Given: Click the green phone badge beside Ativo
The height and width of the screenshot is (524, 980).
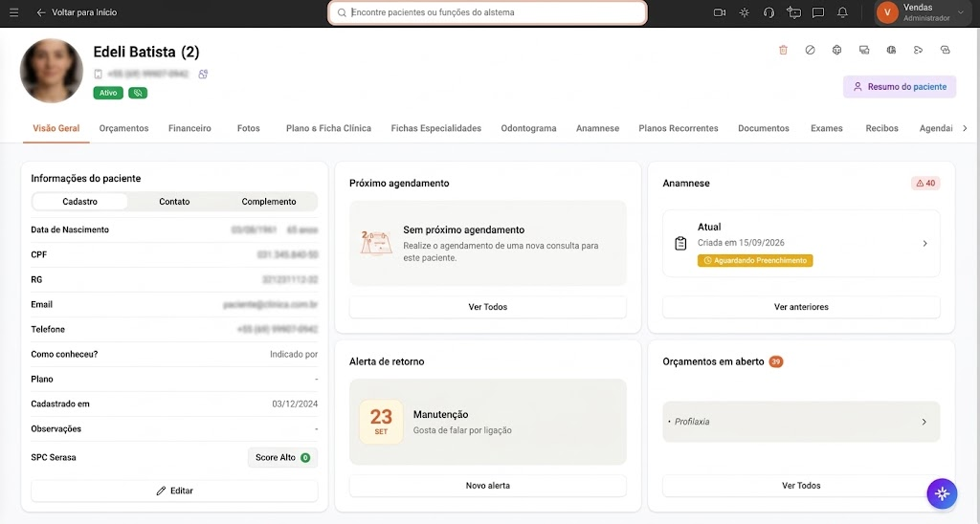Looking at the screenshot, I should tap(138, 93).
